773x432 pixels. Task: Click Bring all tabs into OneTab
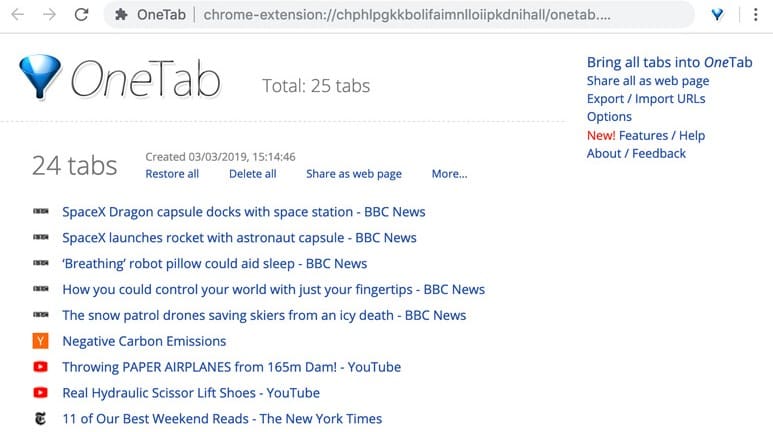click(x=669, y=62)
